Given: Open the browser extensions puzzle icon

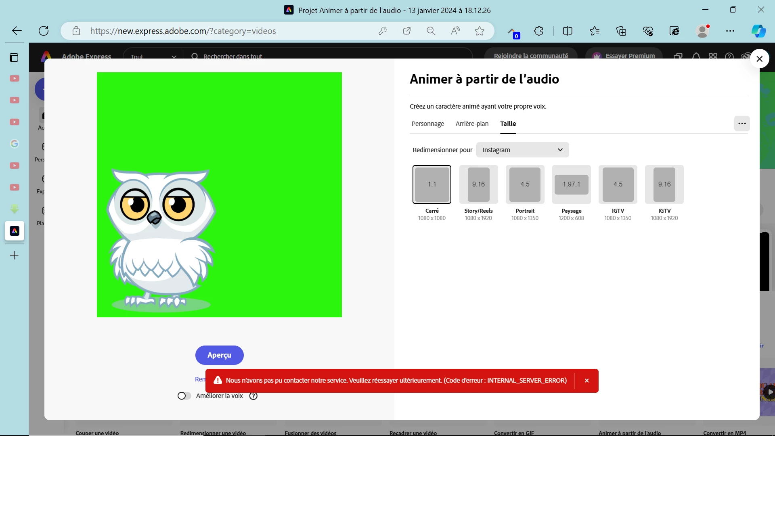Looking at the screenshot, I should (x=538, y=31).
